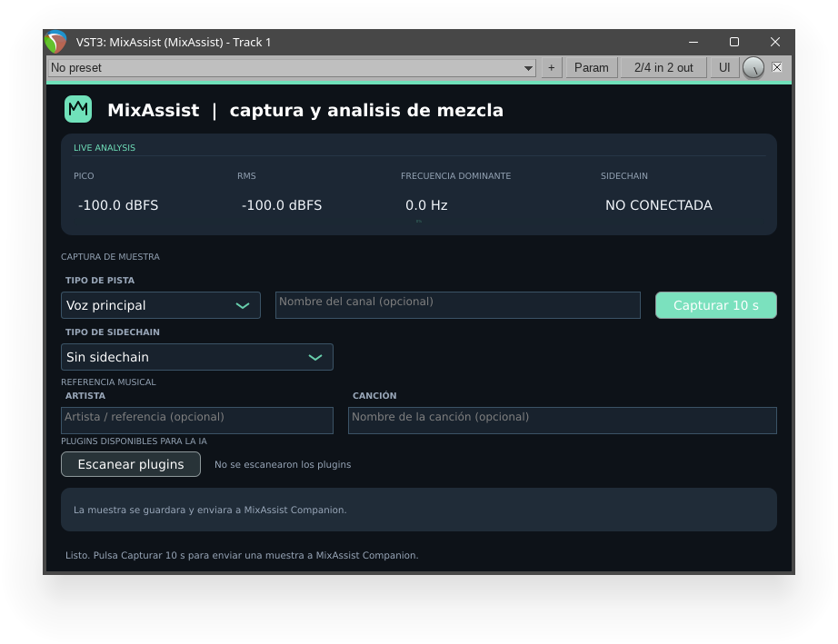838x644 pixels.
Task: Click the Listo status message at bottom
Action: [x=242, y=555]
